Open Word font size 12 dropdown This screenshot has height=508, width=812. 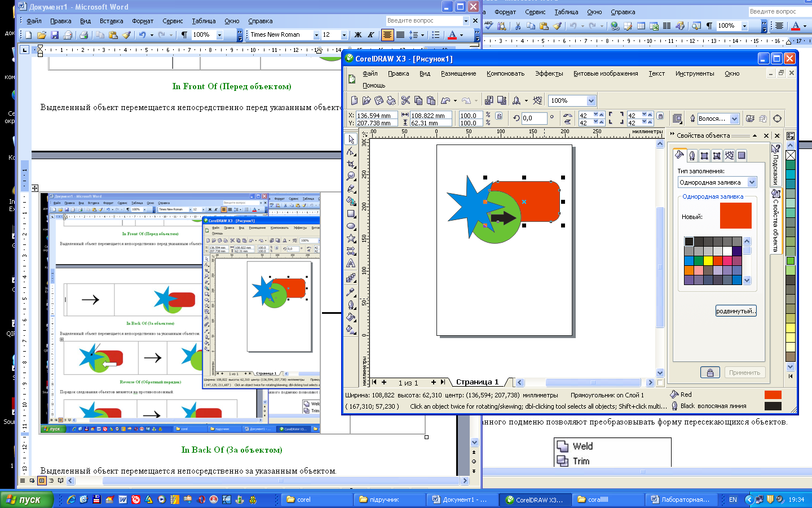(344, 35)
